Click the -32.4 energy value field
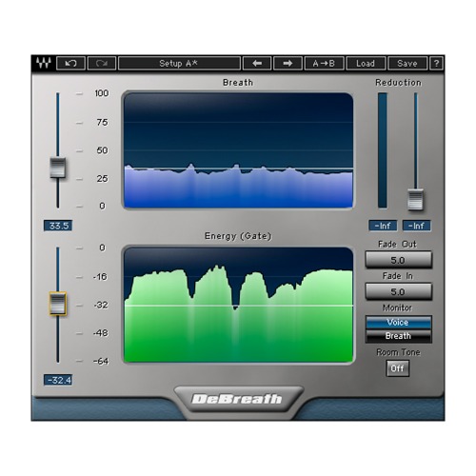Screen dimensions: 476x476 coord(58,380)
